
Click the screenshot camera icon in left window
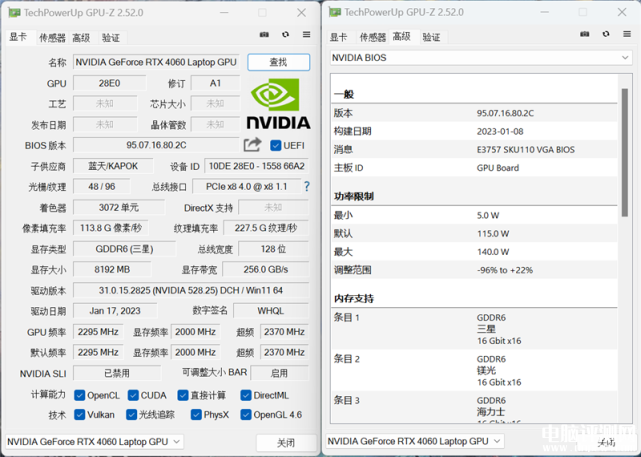click(x=264, y=35)
